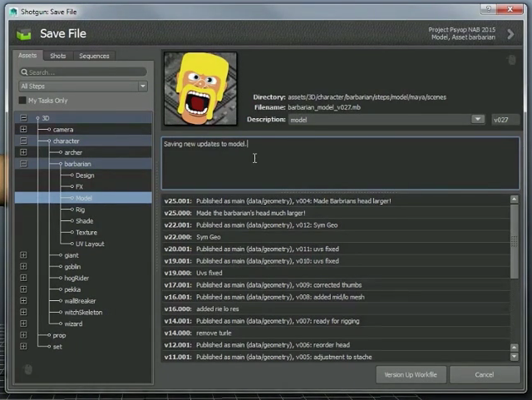Click the Filename barbarian_model_v027.mb text
The height and width of the screenshot is (400, 532).
pyautogui.click(x=324, y=107)
